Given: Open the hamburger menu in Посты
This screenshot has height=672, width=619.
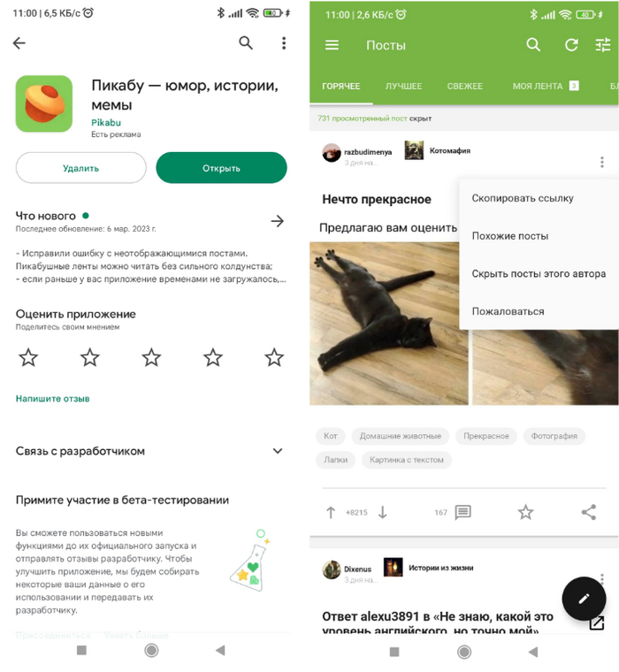Looking at the screenshot, I should 332,44.
